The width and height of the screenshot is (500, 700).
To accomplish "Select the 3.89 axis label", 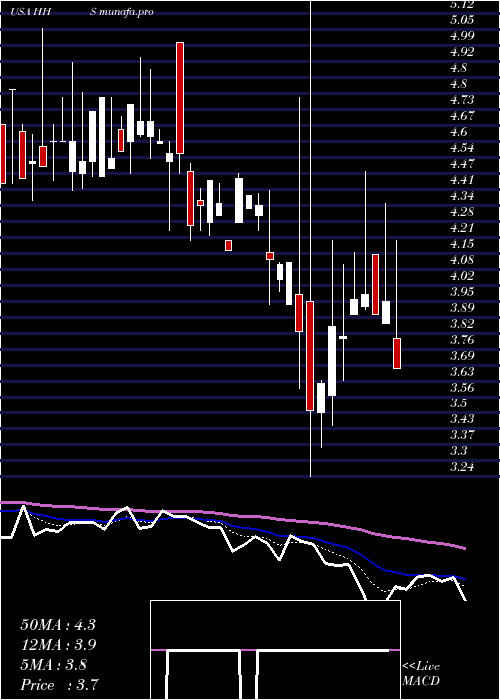I will [x=462, y=308].
